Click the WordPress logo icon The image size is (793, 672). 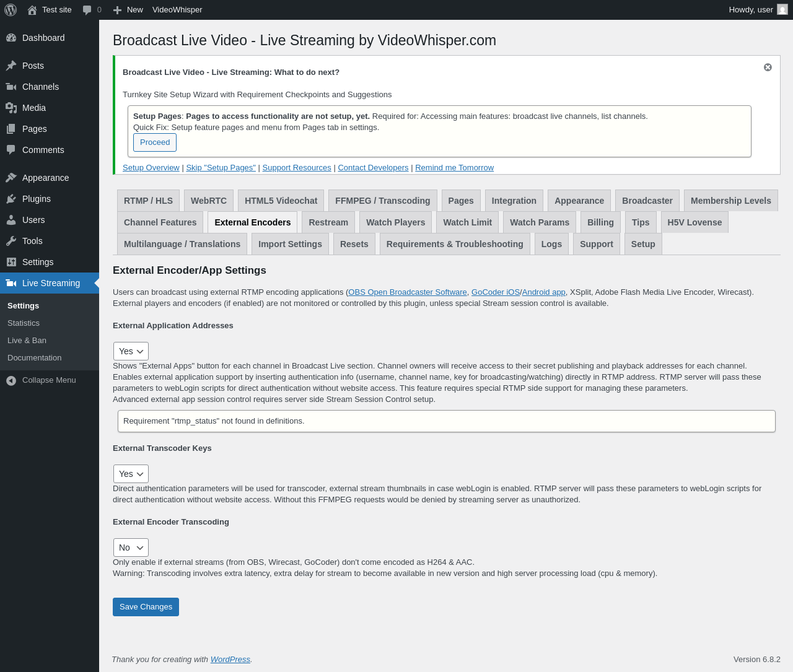tap(11, 10)
